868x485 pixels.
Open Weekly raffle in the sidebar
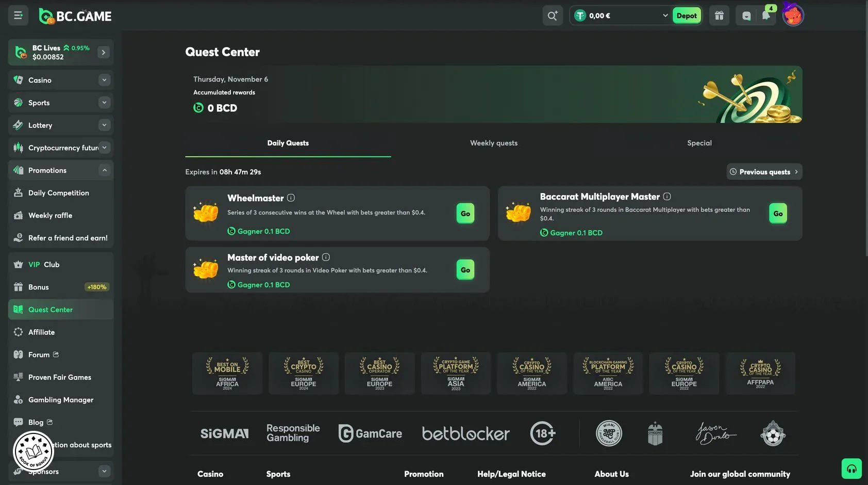click(x=61, y=215)
